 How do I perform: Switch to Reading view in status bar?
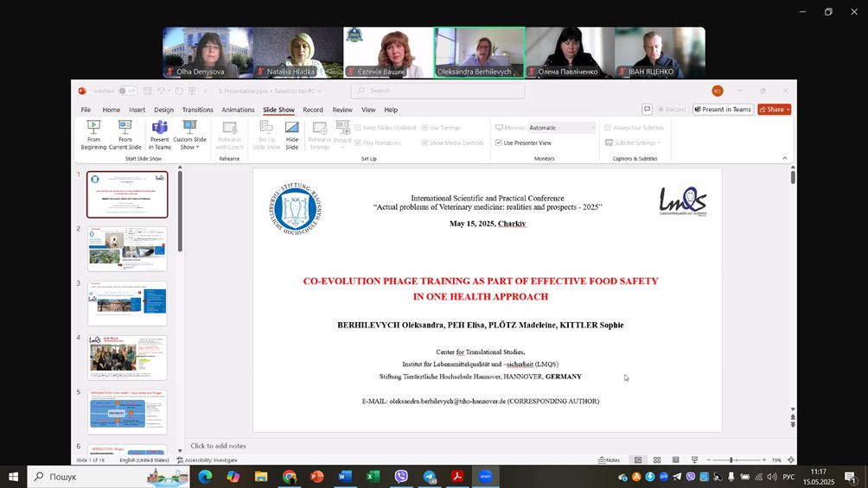676,459
